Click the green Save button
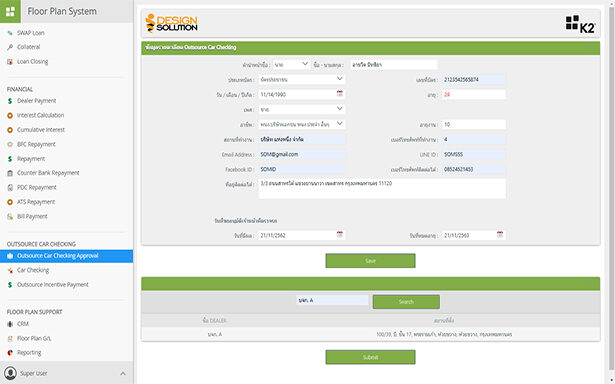The height and width of the screenshot is (384, 615). 370,261
